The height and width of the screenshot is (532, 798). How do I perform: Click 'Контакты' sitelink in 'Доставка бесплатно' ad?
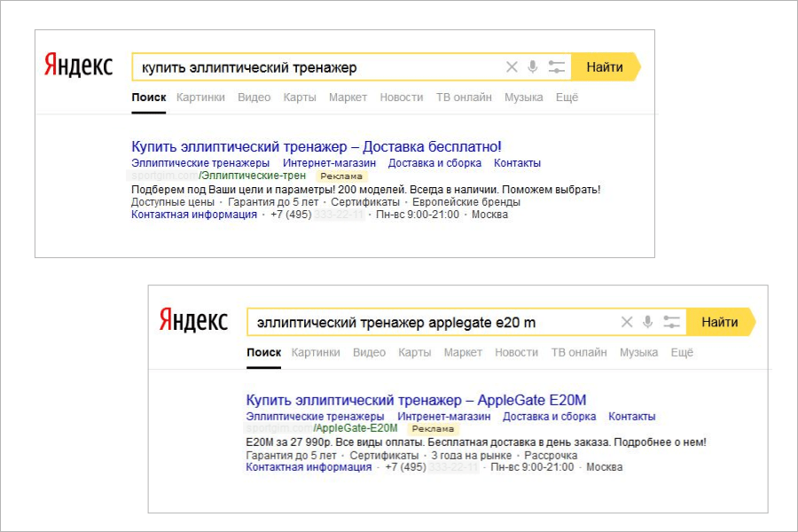[x=517, y=163]
